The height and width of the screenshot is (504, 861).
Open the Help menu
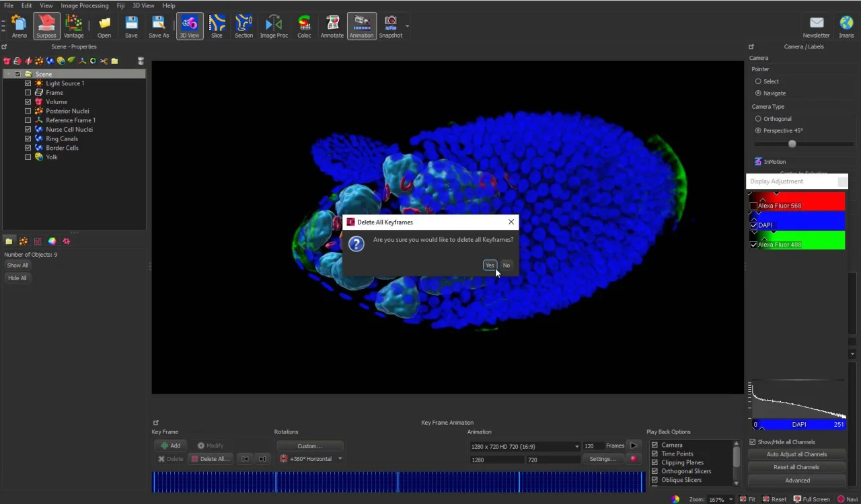(169, 5)
